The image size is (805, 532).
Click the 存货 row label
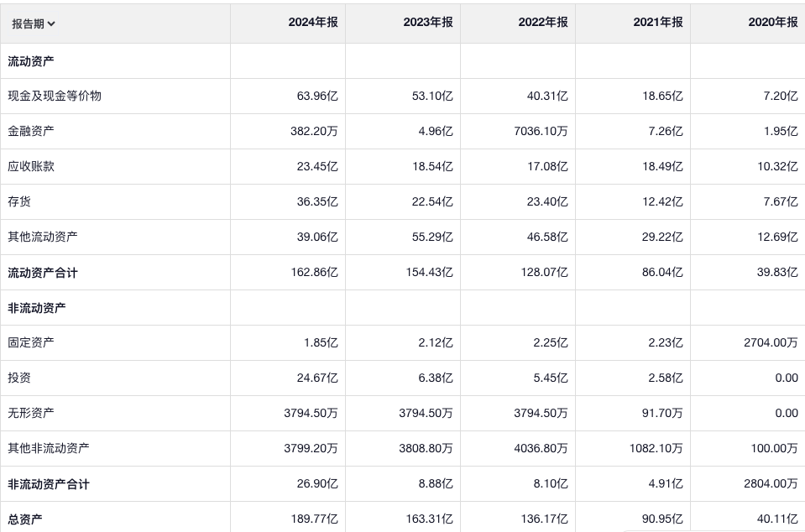19,202
